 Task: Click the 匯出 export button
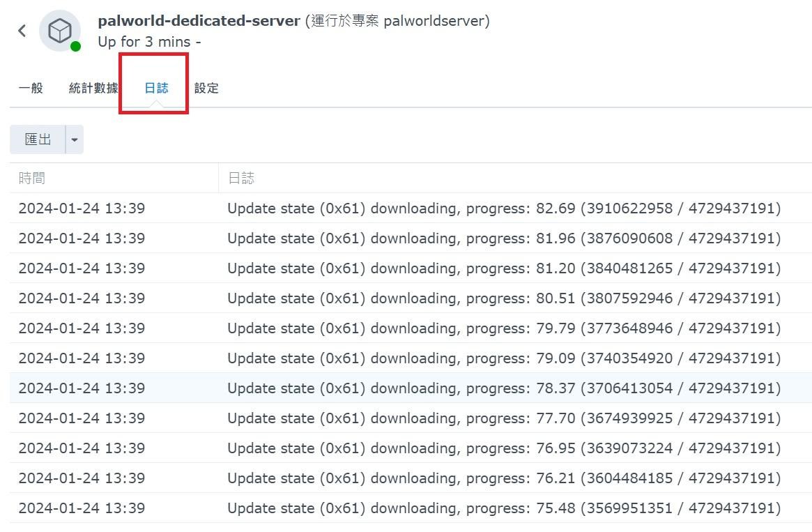[38, 139]
